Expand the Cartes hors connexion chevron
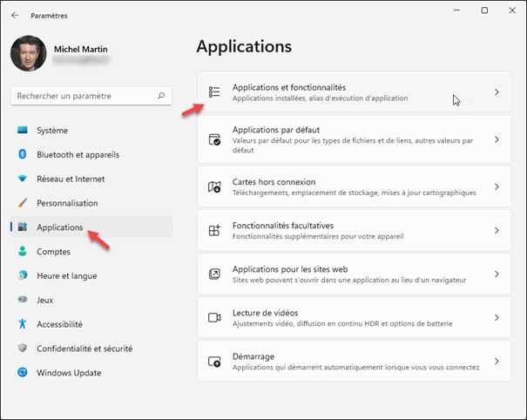This screenshot has width=527, height=420. [x=497, y=186]
